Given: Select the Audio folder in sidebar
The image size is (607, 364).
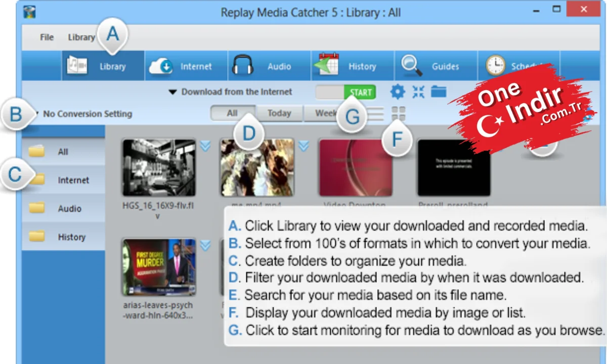Looking at the screenshot, I should [63, 208].
